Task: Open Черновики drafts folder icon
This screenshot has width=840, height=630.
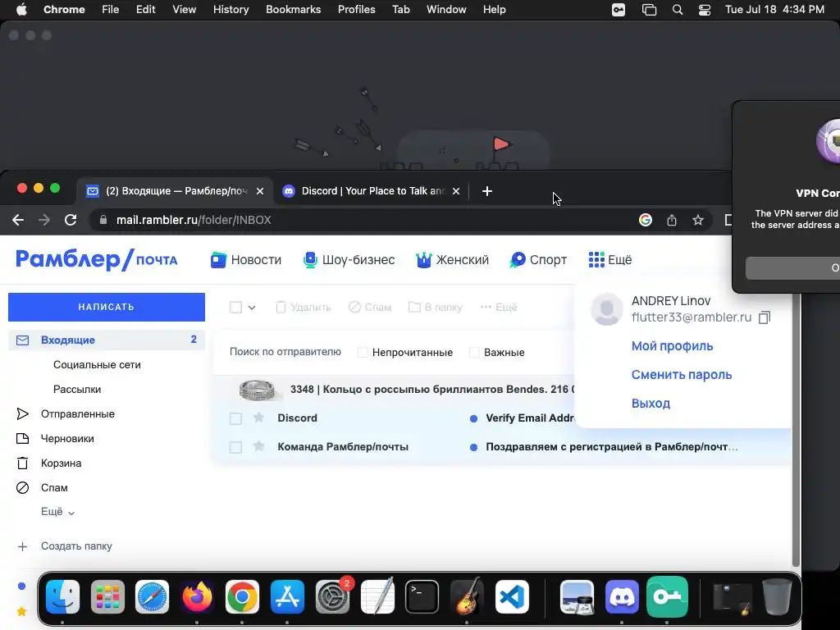Action: coord(22,438)
